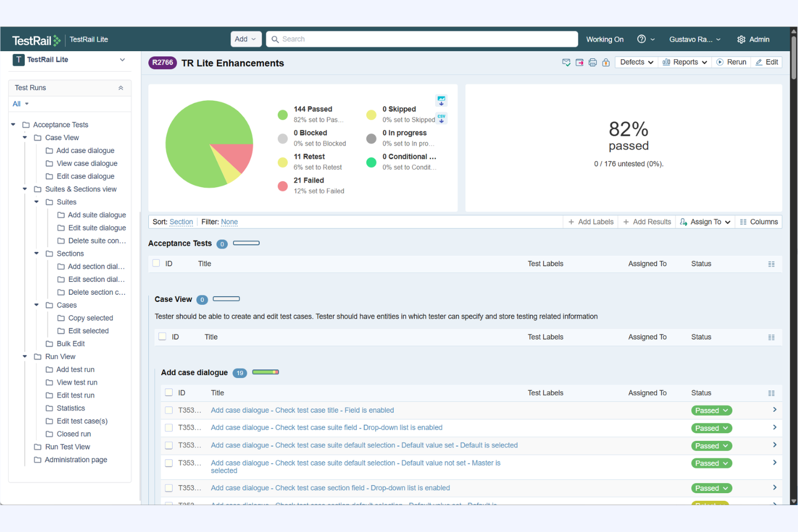Open the Defects dropdown
Image resolution: width=798 pixels, height=532 pixels.
pos(636,62)
